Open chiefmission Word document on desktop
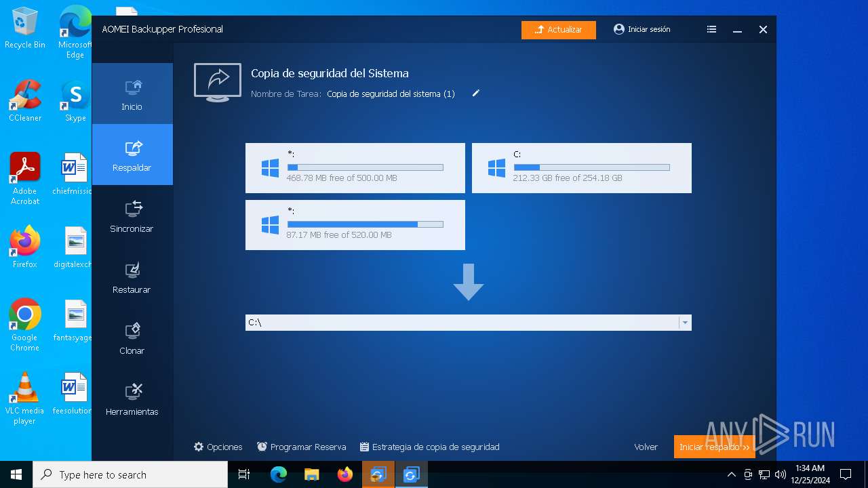 [x=73, y=174]
